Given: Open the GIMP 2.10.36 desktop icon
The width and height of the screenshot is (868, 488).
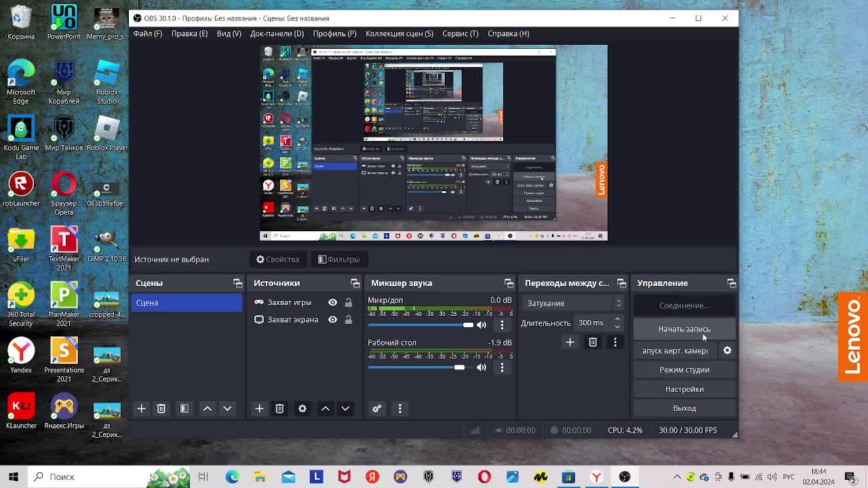Looking at the screenshot, I should 106,244.
